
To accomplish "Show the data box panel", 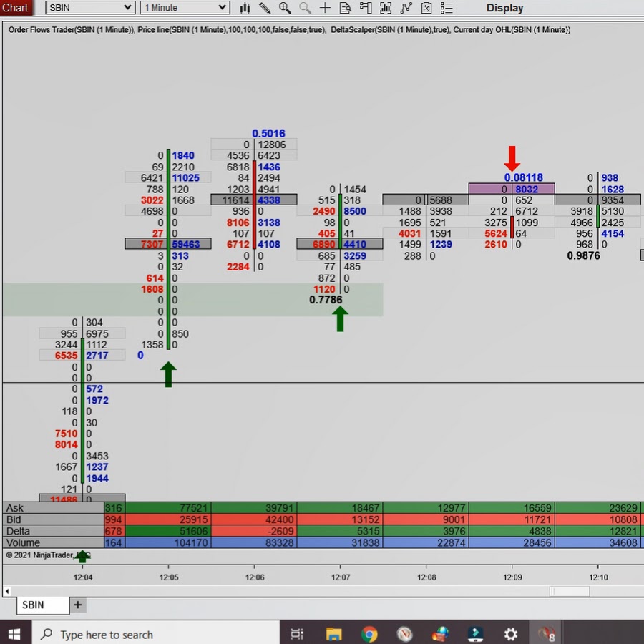I will pyautogui.click(x=346, y=8).
